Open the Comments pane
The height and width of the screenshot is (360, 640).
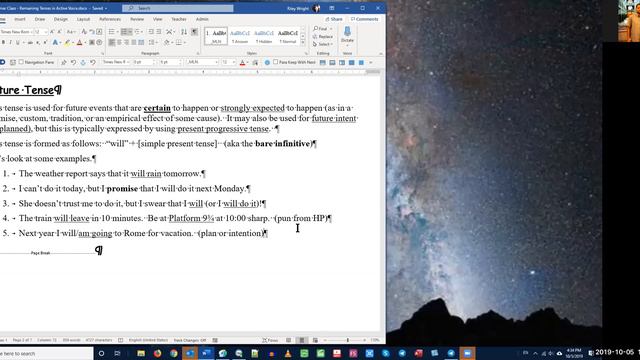pos(364,19)
